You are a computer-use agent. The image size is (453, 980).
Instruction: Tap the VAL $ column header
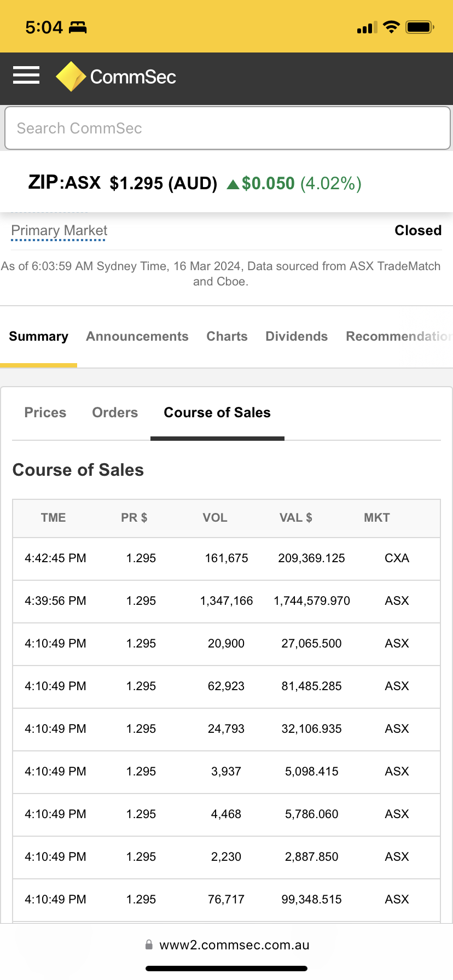tap(296, 518)
